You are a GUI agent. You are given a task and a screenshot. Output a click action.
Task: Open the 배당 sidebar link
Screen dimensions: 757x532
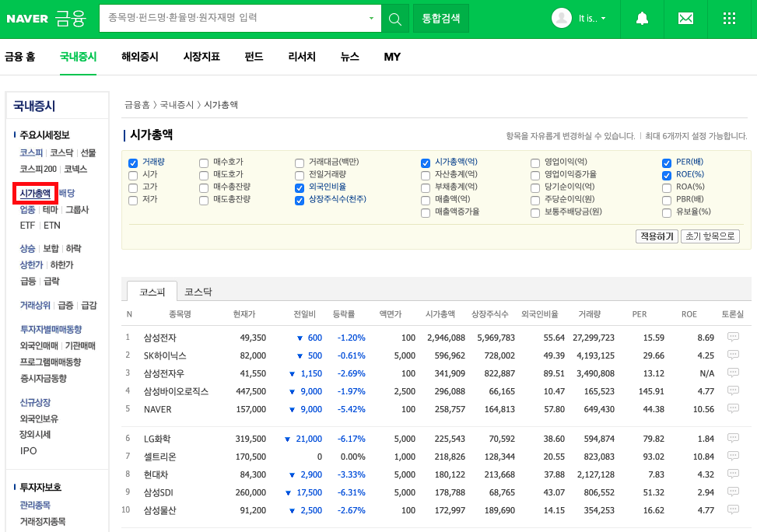(67, 193)
